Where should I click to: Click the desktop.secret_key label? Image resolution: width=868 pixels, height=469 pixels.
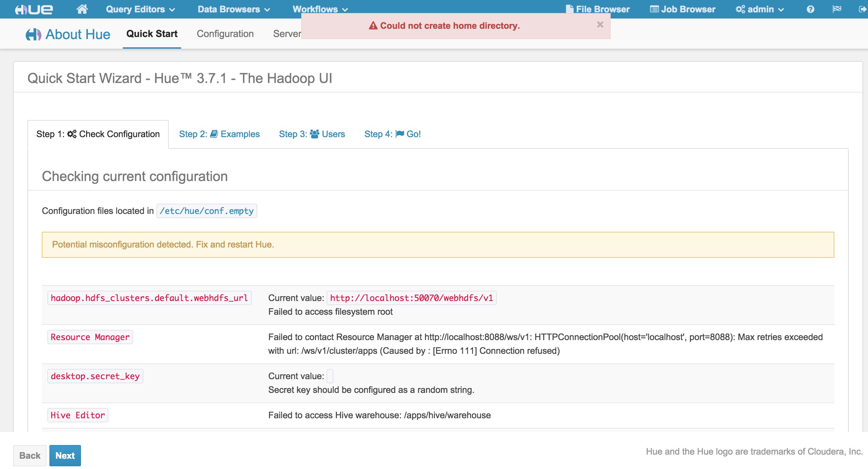click(95, 376)
